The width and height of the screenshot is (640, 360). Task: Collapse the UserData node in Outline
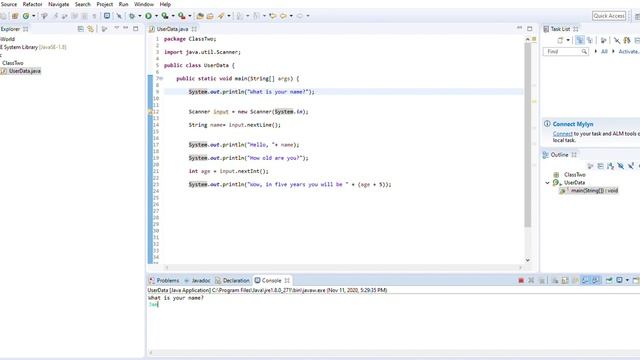click(x=547, y=183)
